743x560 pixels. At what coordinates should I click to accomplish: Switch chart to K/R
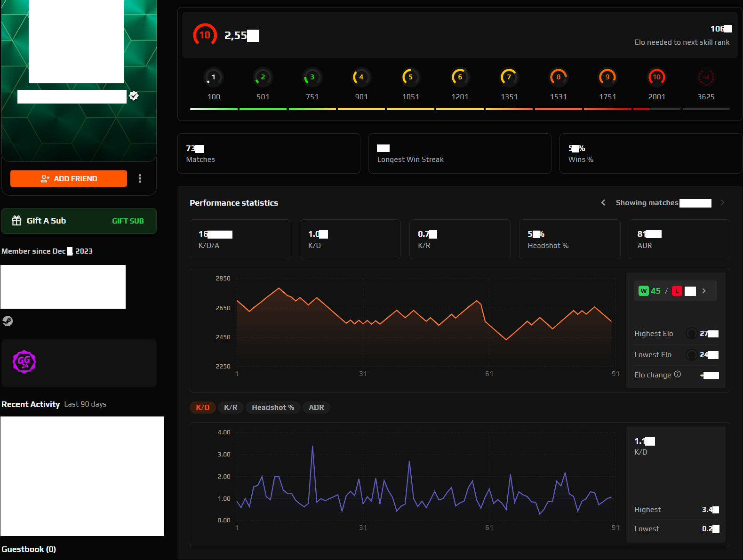pyautogui.click(x=231, y=408)
